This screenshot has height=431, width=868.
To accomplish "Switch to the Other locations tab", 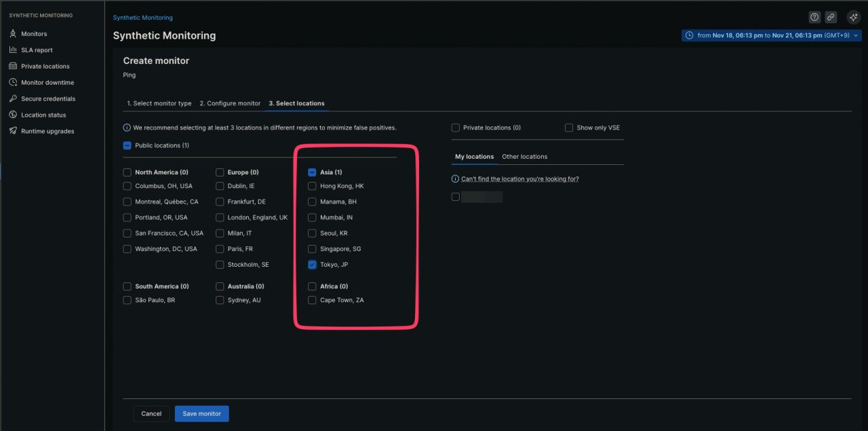I will point(524,157).
